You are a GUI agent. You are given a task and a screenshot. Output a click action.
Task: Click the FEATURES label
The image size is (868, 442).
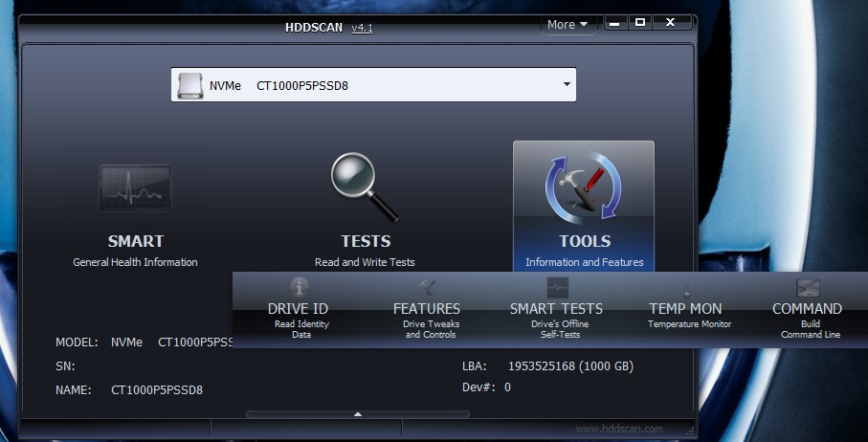[x=426, y=309]
